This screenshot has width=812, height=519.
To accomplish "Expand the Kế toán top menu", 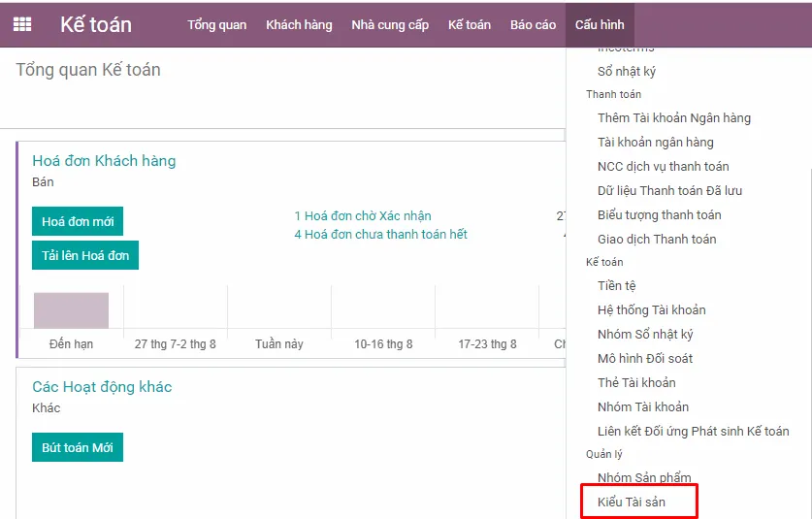I will point(470,24).
